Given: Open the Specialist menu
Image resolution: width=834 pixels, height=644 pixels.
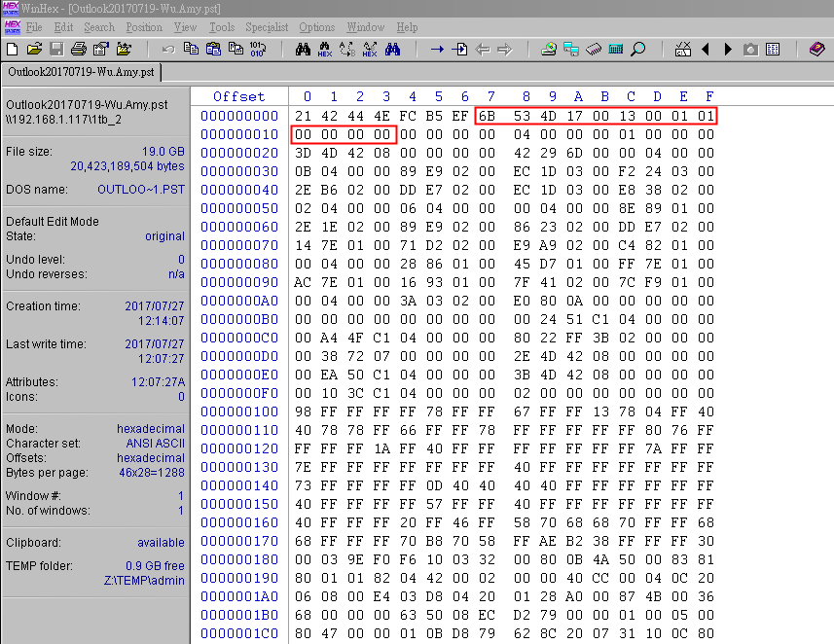Looking at the screenshot, I should point(267,27).
